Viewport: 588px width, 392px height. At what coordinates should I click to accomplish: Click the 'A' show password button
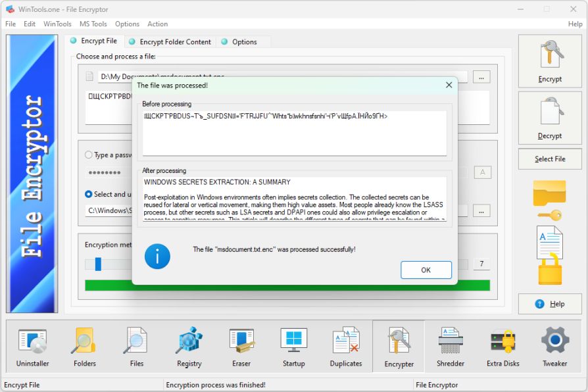tap(482, 172)
